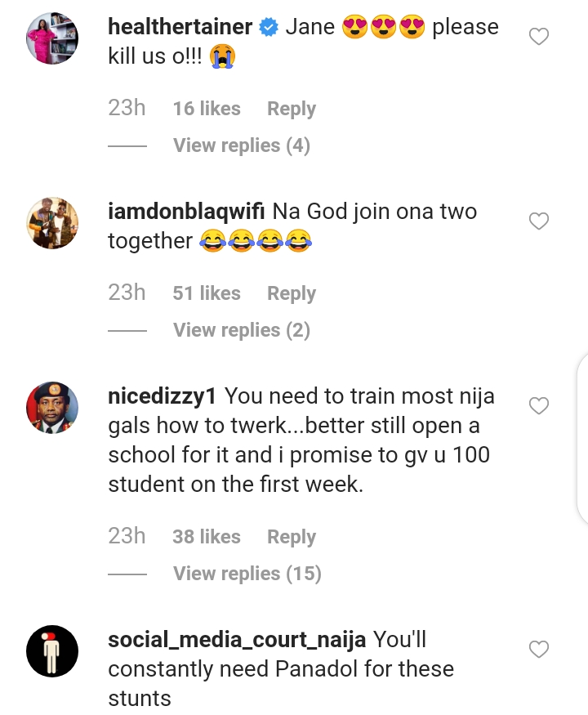
Task: Reply to healthertainer's comment
Action: coord(292,109)
